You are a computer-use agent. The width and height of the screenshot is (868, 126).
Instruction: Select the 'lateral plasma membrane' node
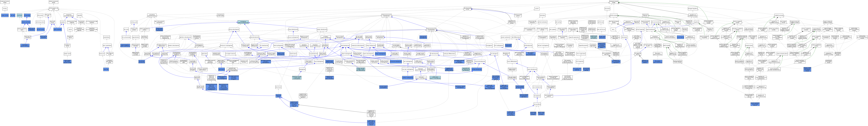32,29
